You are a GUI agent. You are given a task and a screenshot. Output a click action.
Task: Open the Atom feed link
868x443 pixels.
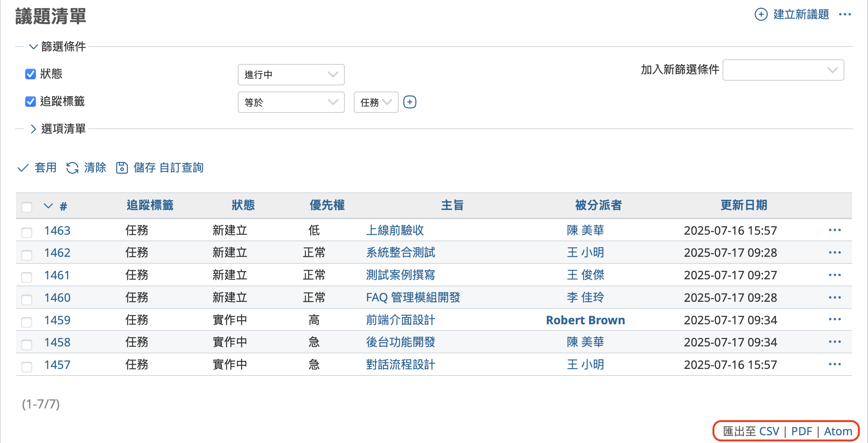[x=838, y=431]
